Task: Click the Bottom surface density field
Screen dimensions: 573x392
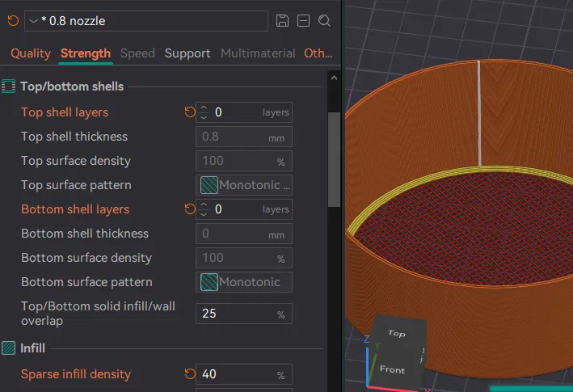Action: (x=244, y=258)
